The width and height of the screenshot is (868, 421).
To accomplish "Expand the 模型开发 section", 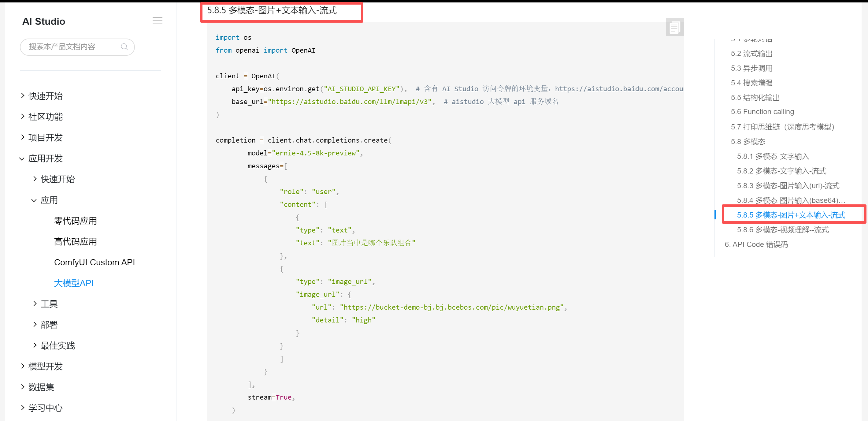I will click(x=45, y=367).
